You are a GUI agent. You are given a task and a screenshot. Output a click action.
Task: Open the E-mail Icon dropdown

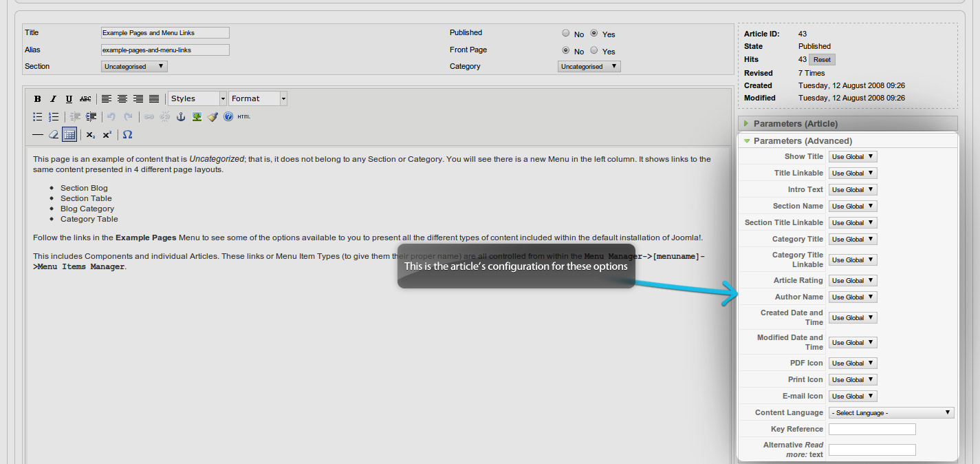[x=853, y=397]
